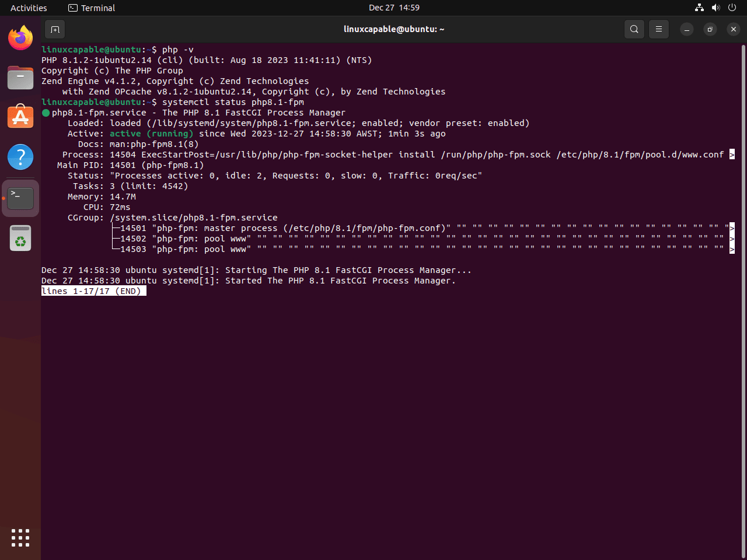The width and height of the screenshot is (747, 560).
Task: Click the window title linuxcapable@ubuntu: ~
Action: [394, 29]
